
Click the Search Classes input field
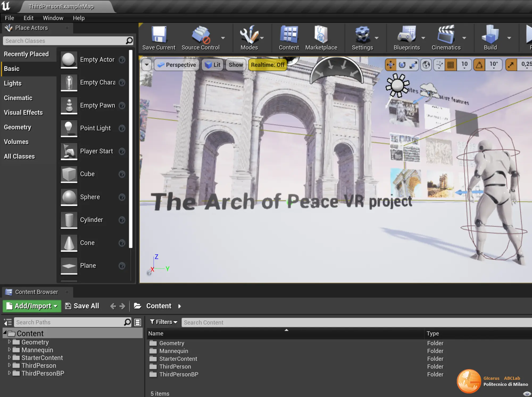[64, 41]
